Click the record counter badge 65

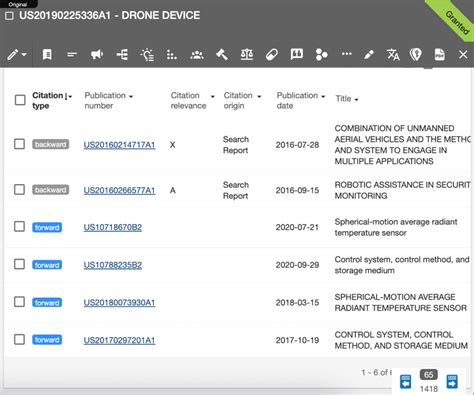pos(429,375)
